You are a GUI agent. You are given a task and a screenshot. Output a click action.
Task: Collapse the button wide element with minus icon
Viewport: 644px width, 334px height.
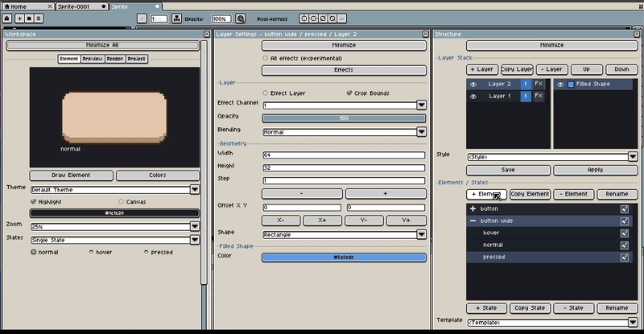point(473,221)
